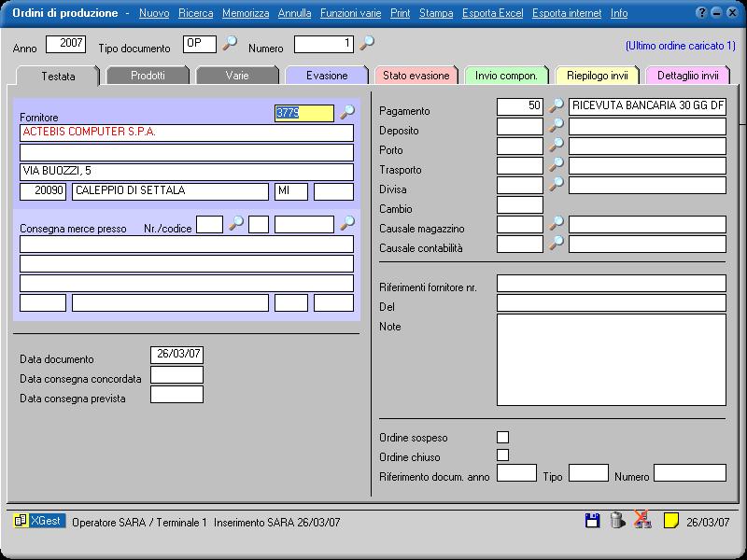Click the Data consegna concordata field
This screenshot has width=747, height=560.
click(176, 375)
